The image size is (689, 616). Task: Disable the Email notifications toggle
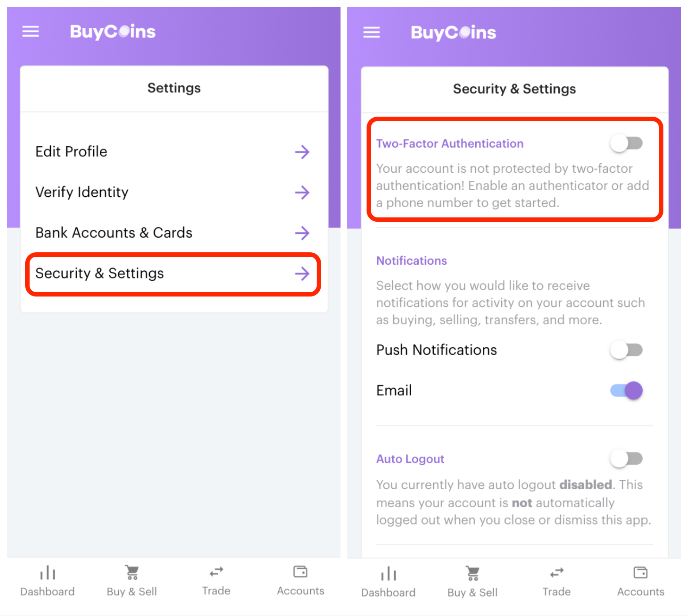pos(626,390)
